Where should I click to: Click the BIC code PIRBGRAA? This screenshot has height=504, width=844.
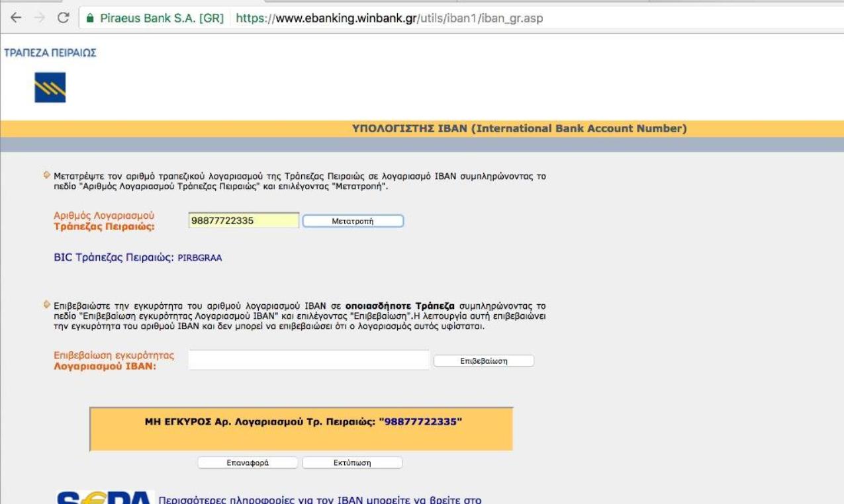pyautogui.click(x=200, y=258)
